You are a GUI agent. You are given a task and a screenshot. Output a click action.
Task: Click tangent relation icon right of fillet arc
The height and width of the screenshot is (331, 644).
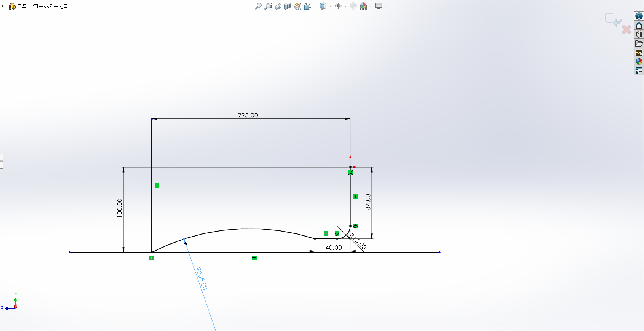pyautogui.click(x=356, y=226)
